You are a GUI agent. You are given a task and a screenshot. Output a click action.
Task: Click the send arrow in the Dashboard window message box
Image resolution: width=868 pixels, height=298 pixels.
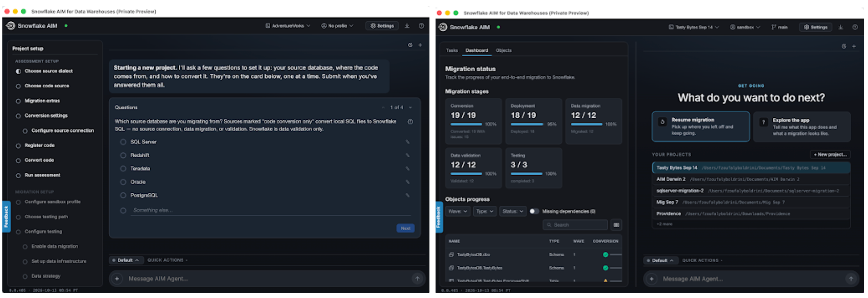point(851,279)
